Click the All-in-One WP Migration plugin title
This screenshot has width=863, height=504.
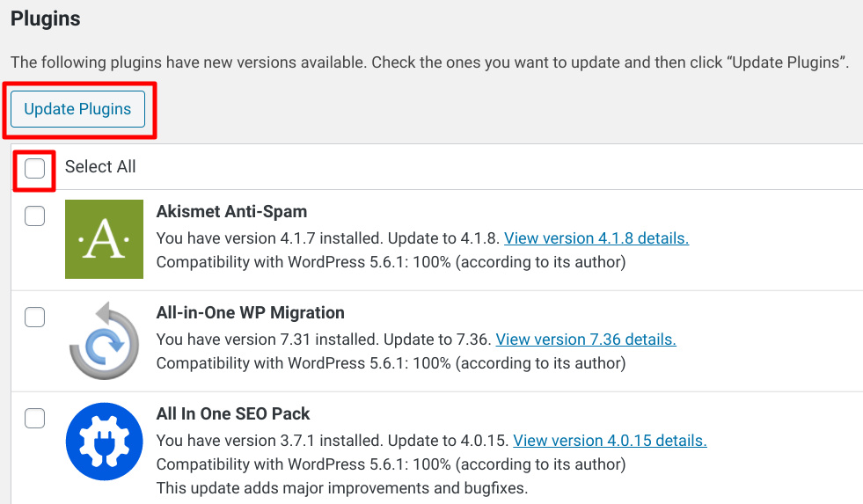point(251,312)
